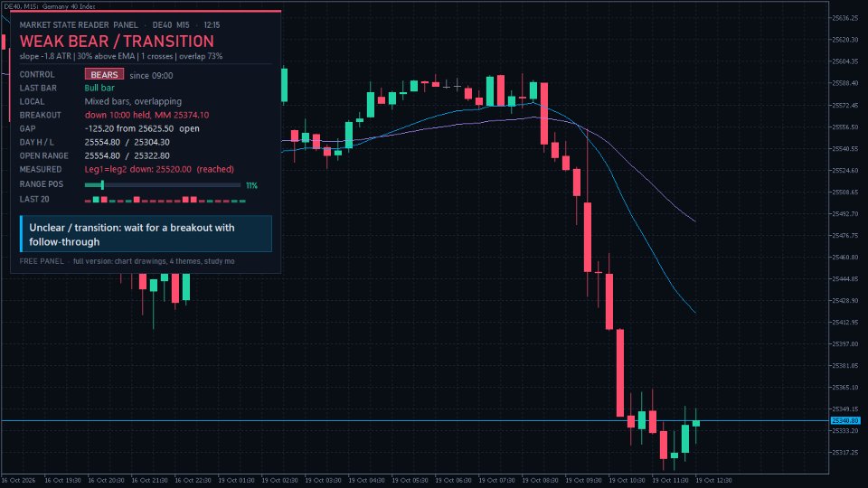
Task: Click the 'Bull bar' last bar value
Action: 99,88
